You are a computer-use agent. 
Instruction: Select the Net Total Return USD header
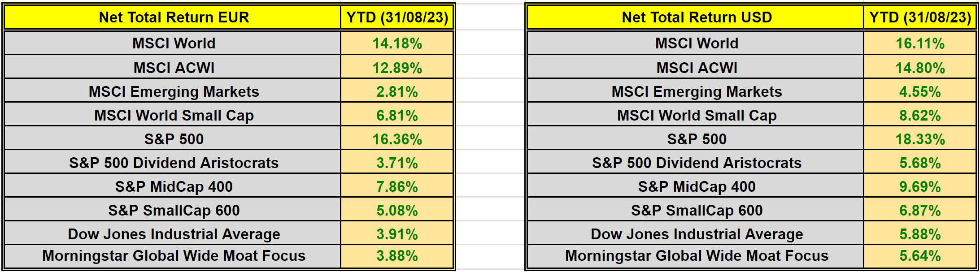coord(697,17)
